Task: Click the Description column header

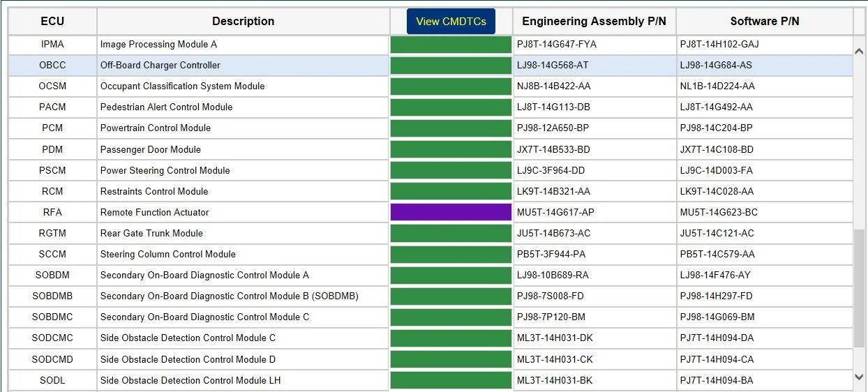Action: [x=243, y=21]
